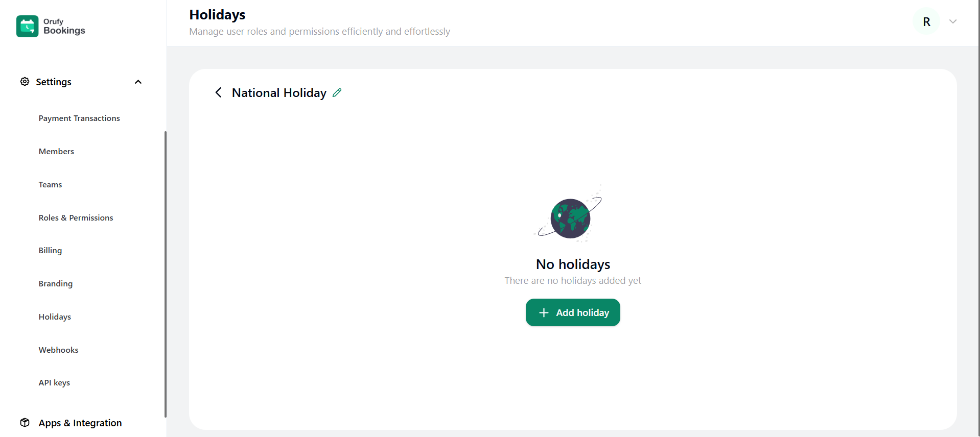Go to the Members page
This screenshot has height=437, width=980.
coord(56,151)
